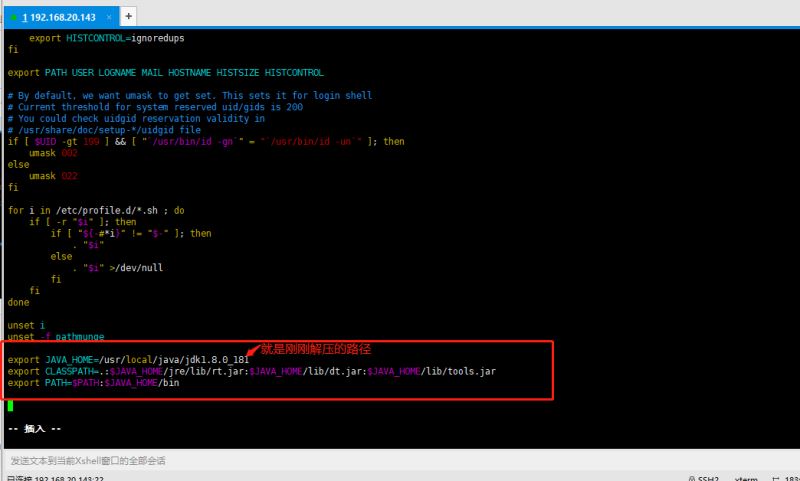Click the export JAVA_HOME line

128,360
